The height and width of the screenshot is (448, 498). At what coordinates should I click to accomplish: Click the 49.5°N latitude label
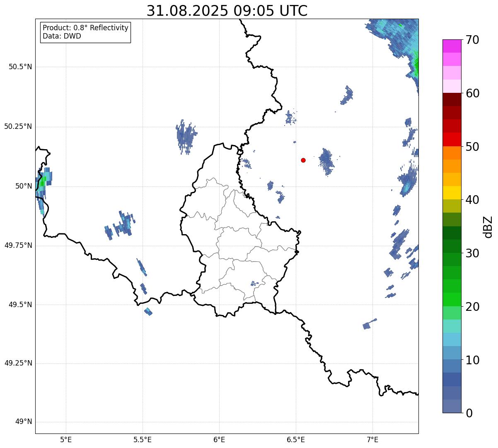click(x=20, y=305)
